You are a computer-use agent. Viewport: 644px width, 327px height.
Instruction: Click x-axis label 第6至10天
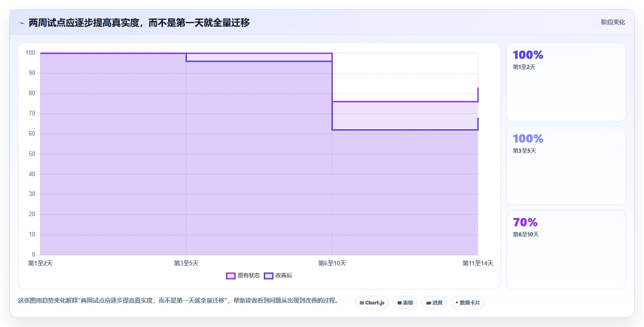click(x=332, y=263)
